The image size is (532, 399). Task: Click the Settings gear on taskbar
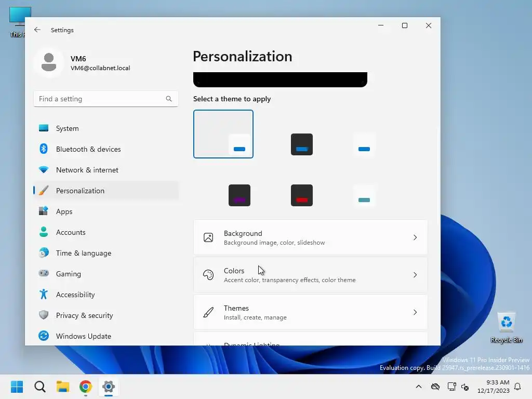coord(109,387)
